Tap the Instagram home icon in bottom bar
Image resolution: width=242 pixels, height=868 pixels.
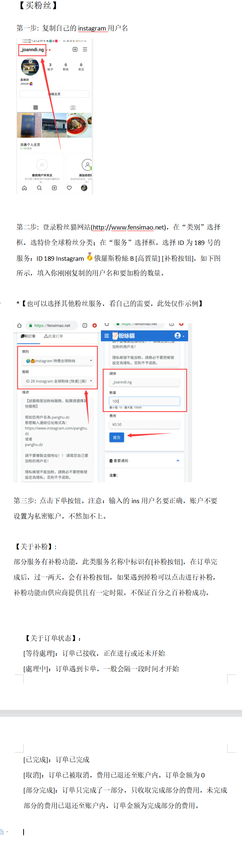[x=24, y=188]
